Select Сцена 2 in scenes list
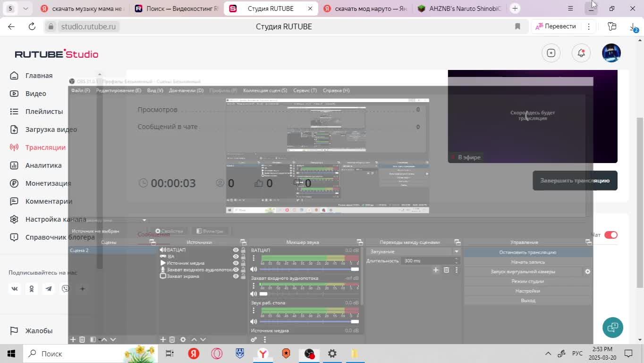Image resolution: width=644 pixels, height=363 pixels. tap(112, 250)
